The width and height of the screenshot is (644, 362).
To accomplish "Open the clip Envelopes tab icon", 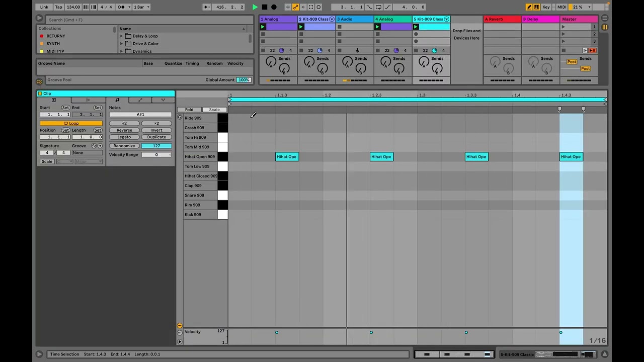I will tap(140, 100).
